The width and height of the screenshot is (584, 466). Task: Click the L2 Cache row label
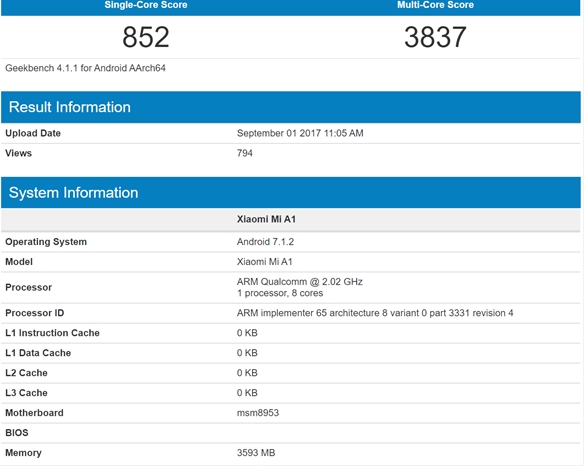(26, 373)
